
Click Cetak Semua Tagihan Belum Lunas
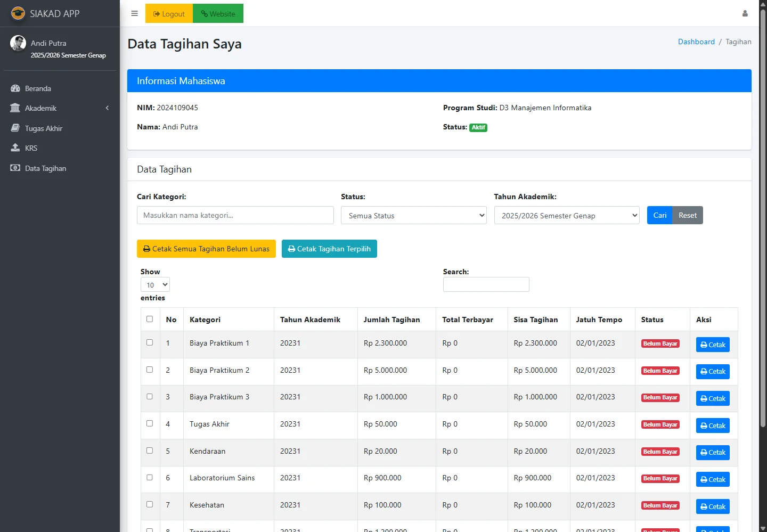pos(206,249)
